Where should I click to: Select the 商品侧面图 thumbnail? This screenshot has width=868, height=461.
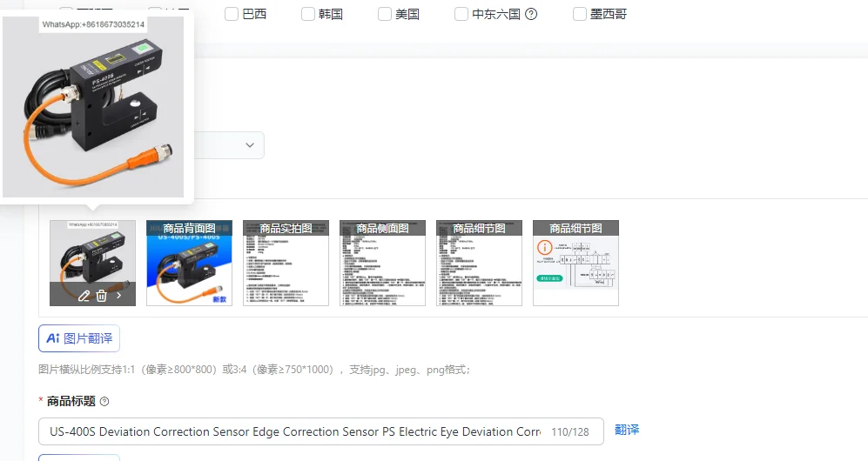click(382, 263)
